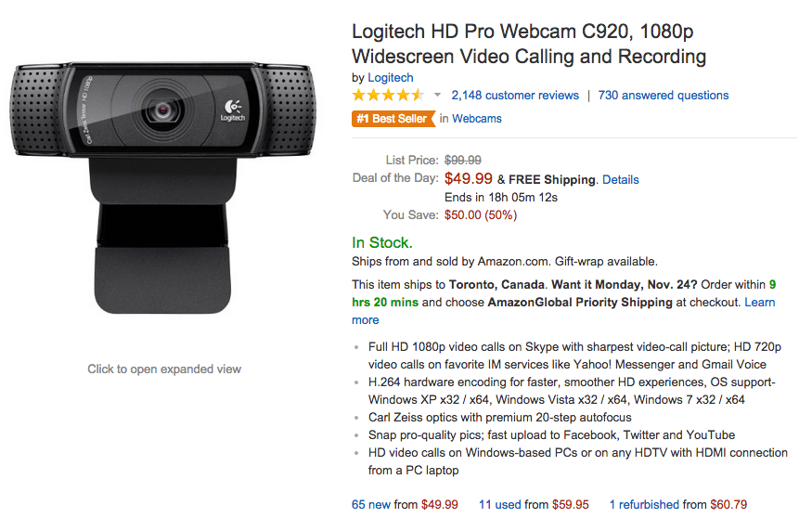The height and width of the screenshot is (518, 812).
Task: Open the Logitech brand link
Action: 390,78
